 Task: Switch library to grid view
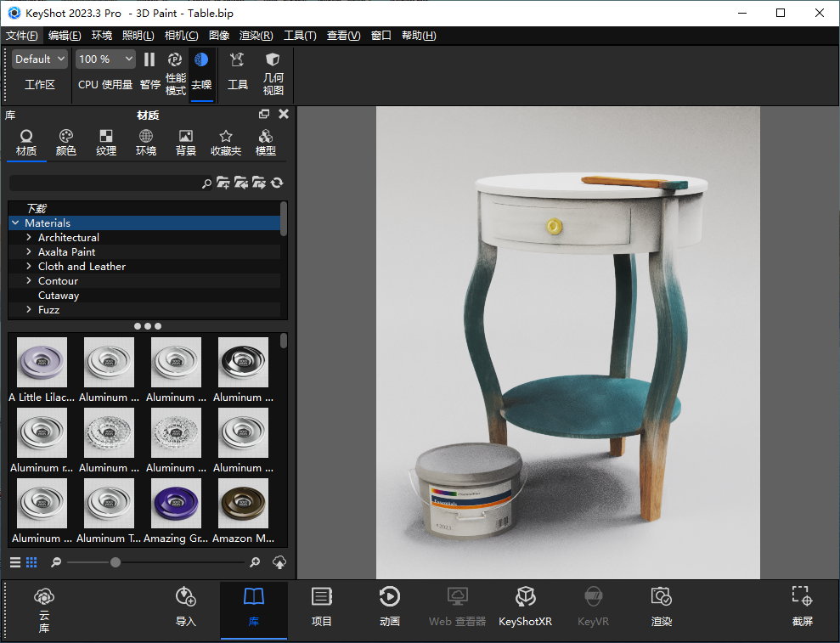[x=31, y=562]
